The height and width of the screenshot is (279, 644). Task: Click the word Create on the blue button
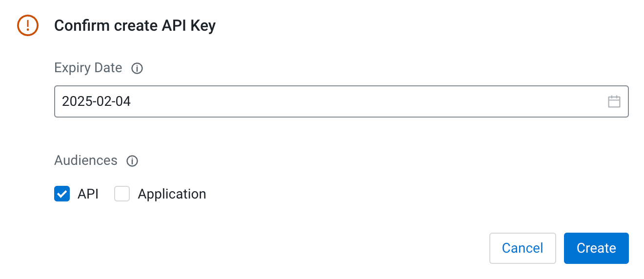[596, 248]
